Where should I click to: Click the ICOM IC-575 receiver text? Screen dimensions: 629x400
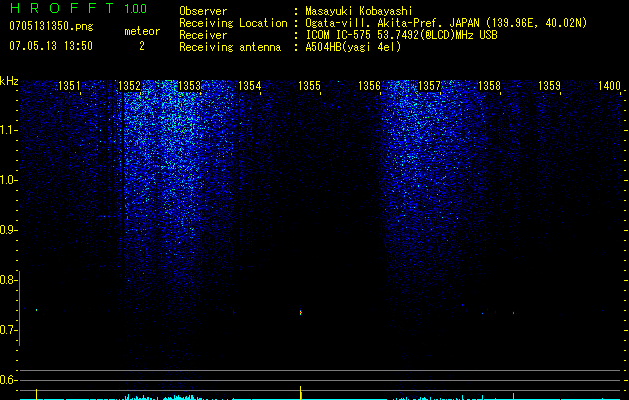point(401,35)
